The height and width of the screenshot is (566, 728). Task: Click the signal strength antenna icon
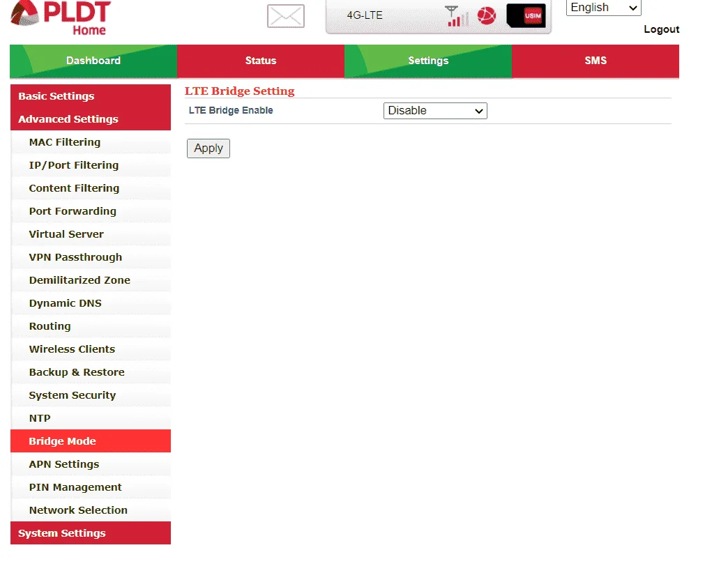tap(456, 16)
